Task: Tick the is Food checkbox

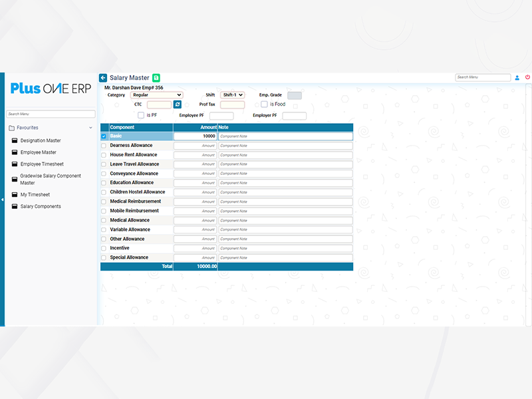Action: (x=264, y=104)
